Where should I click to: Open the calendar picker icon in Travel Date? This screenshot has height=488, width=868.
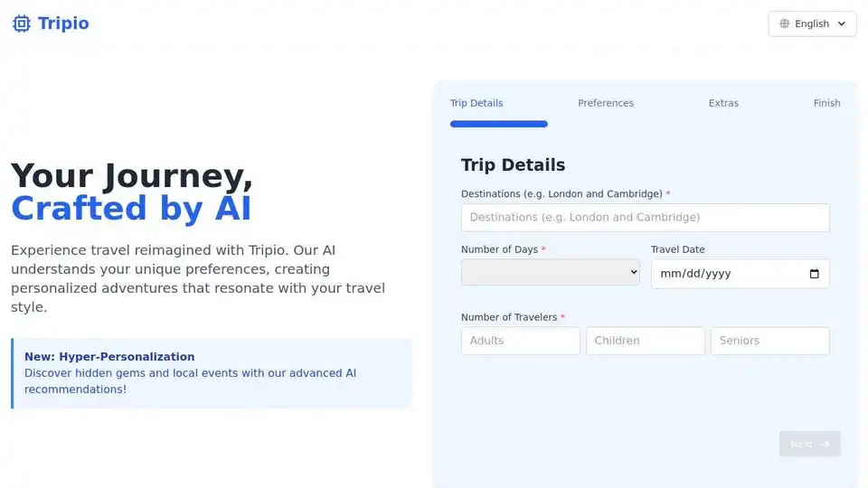pos(814,274)
